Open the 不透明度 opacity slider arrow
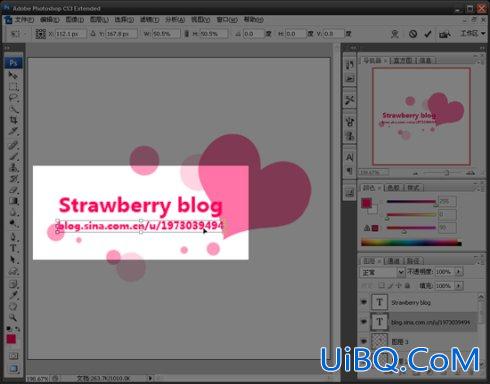This screenshot has height=384, width=490. pyautogui.click(x=459, y=272)
